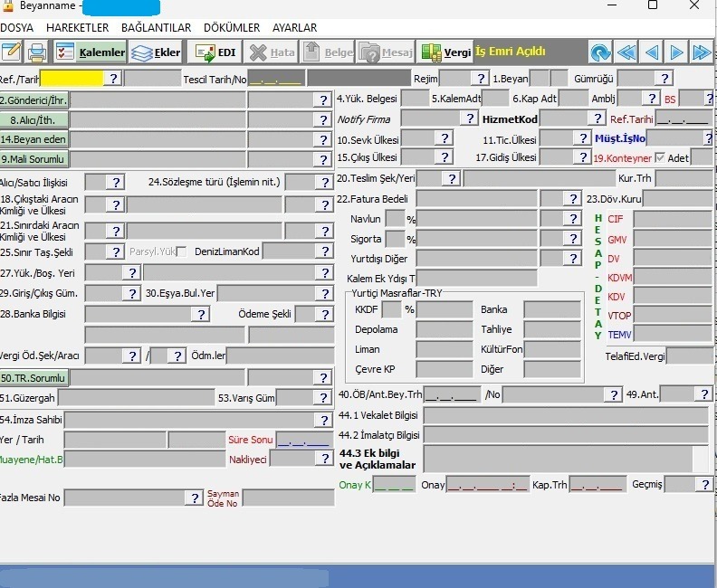
Task: Go to the last record arrow
Action: tap(702, 52)
